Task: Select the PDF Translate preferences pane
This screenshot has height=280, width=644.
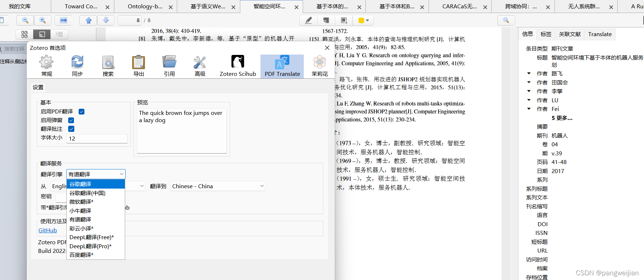Action: point(282,66)
